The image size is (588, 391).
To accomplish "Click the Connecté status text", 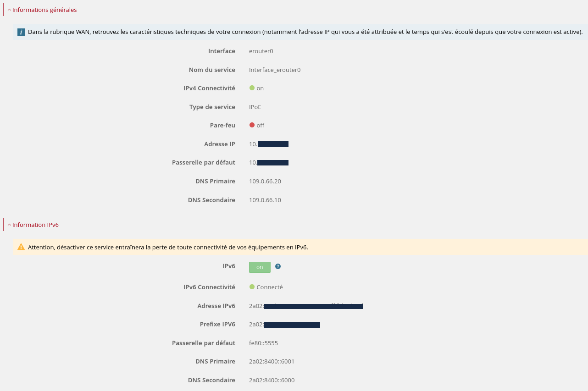I will point(270,287).
